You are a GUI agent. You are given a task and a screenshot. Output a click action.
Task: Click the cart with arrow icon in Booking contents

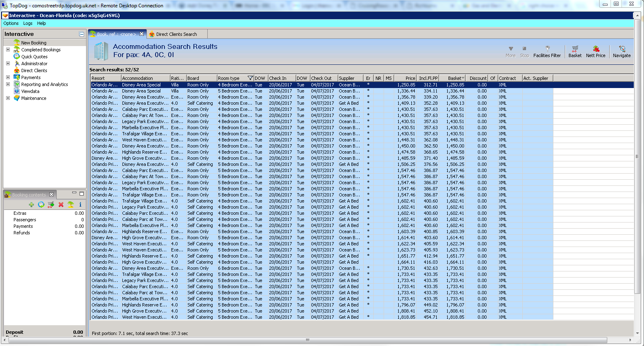point(51,205)
